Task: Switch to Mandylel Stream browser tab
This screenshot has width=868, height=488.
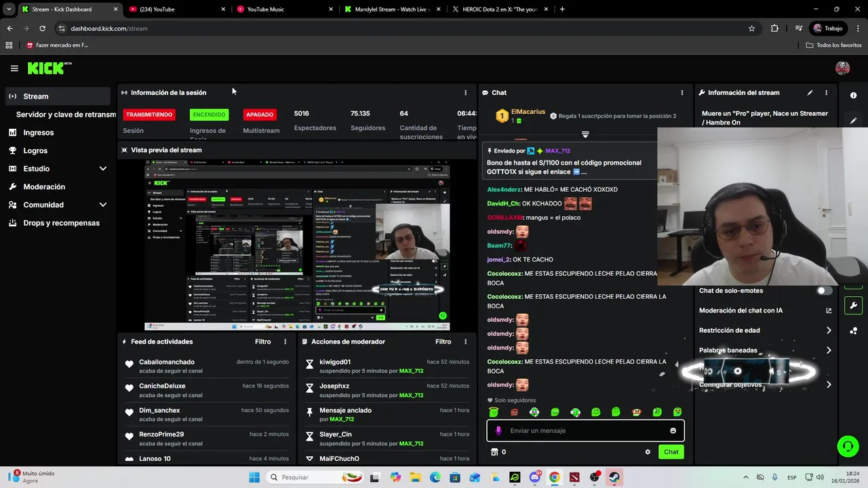Action: (x=392, y=9)
